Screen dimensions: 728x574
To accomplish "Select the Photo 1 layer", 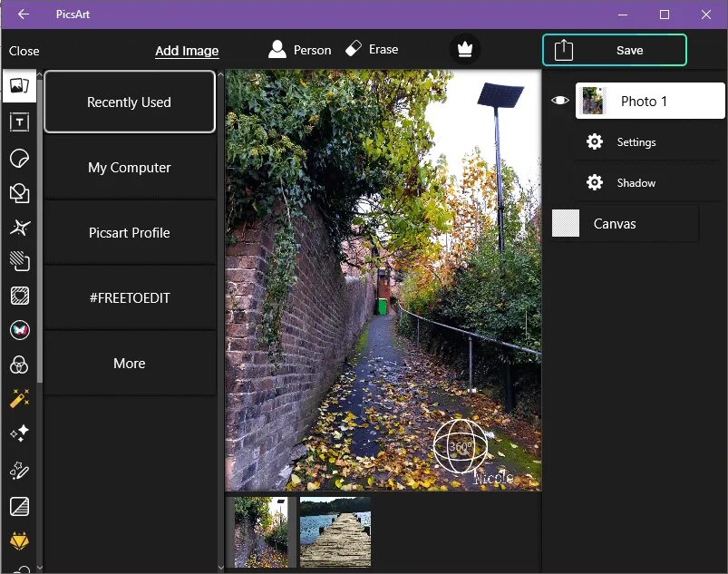I will coord(649,101).
